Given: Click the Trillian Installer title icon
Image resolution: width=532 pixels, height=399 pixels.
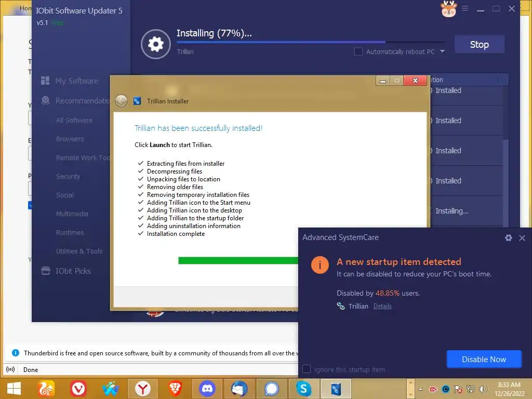Looking at the screenshot, I should coord(137,101).
